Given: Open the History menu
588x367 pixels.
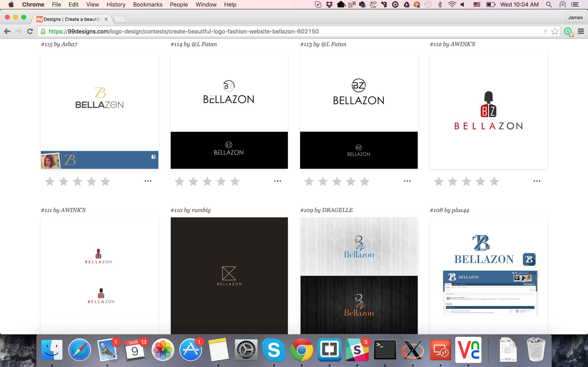Looking at the screenshot, I should pyautogui.click(x=116, y=4).
